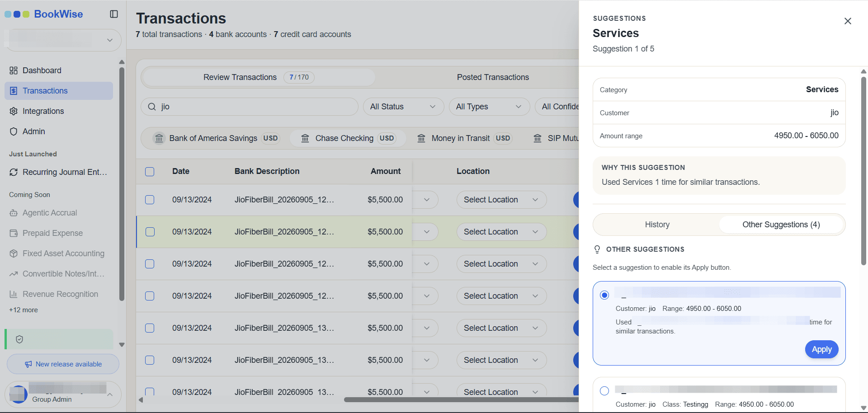
Task: Open the History tab in suggestions
Action: [x=657, y=225]
